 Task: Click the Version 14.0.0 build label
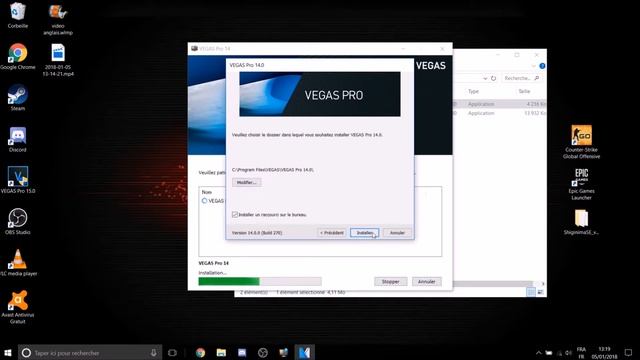tap(257, 233)
